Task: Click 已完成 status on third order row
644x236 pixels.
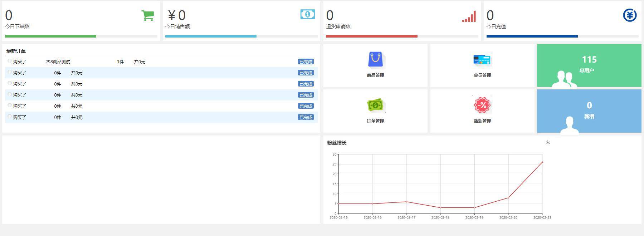Action: tap(306, 84)
